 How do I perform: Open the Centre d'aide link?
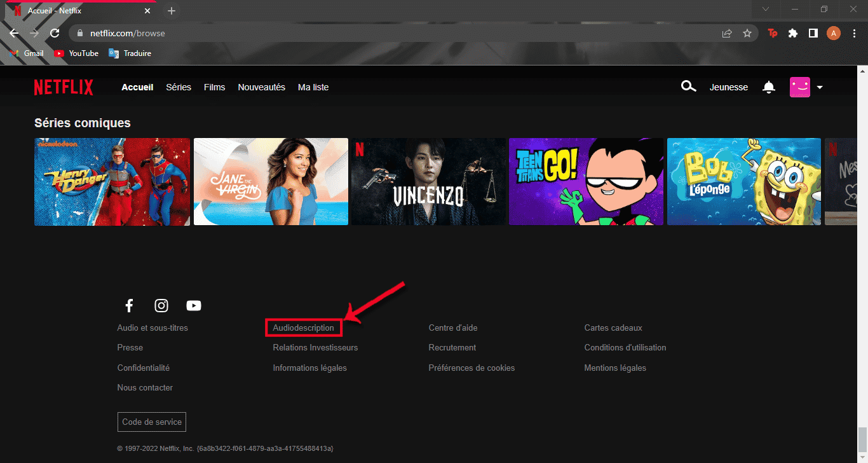coord(453,328)
